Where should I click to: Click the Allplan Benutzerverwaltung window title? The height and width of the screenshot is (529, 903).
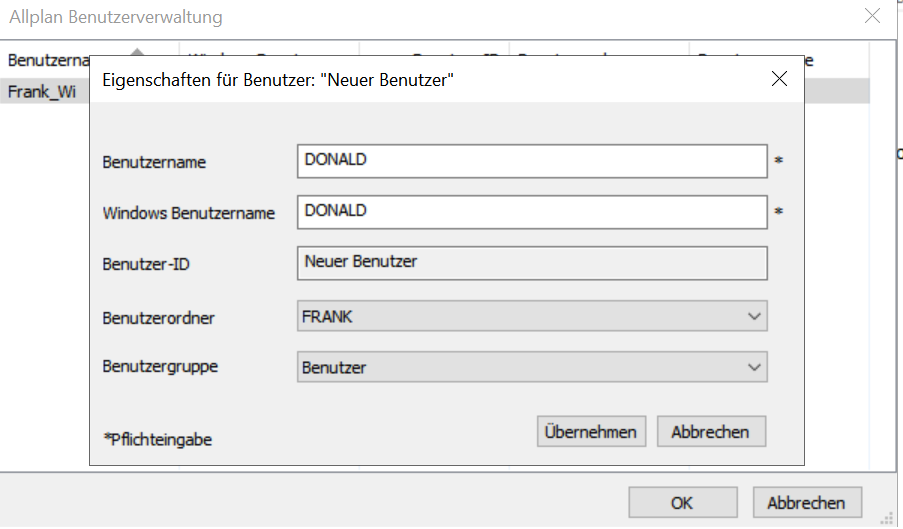(116, 17)
